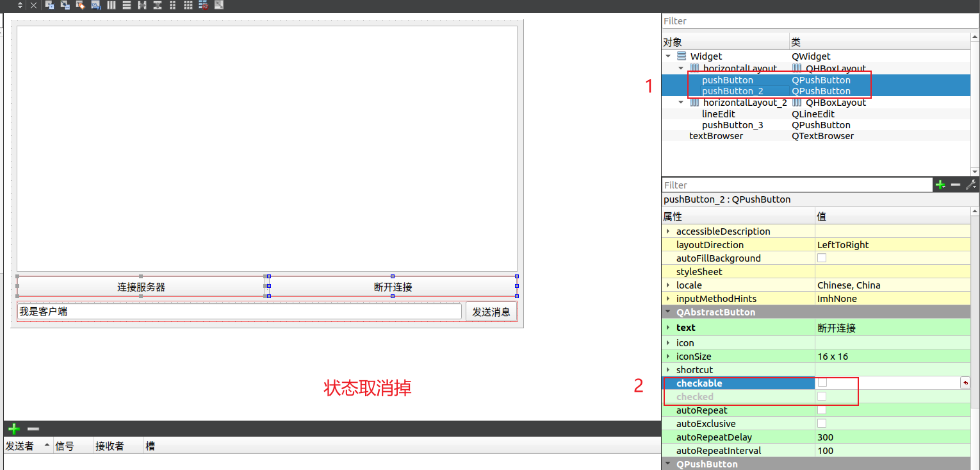980x470 pixels.
Task: Add a dynamic property with the green plus
Action: (x=940, y=185)
